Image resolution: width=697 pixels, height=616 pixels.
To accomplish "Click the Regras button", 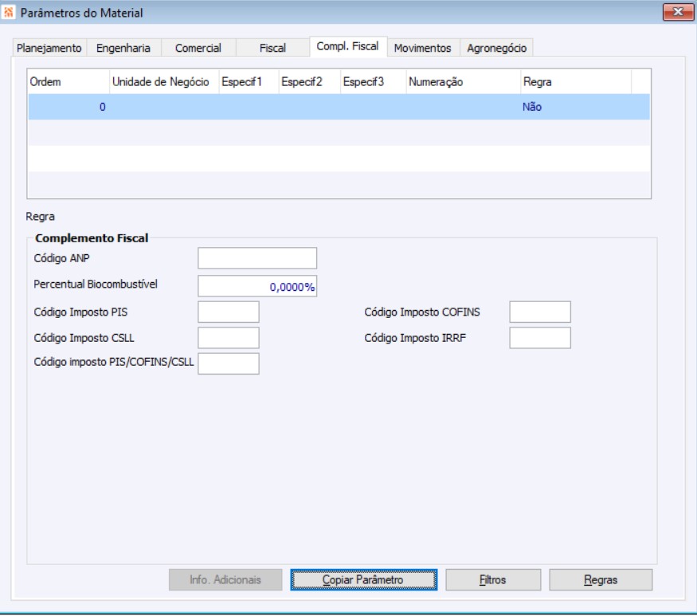I will pos(601,579).
